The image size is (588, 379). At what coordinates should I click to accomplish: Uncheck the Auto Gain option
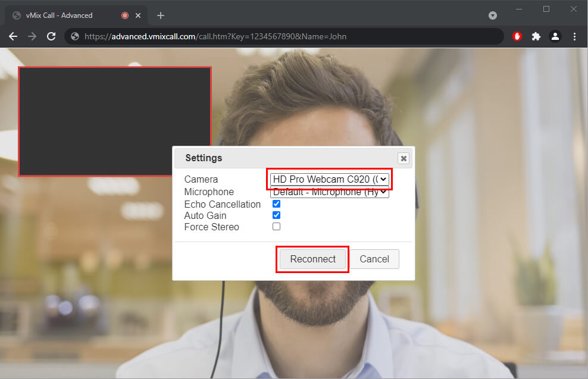276,215
